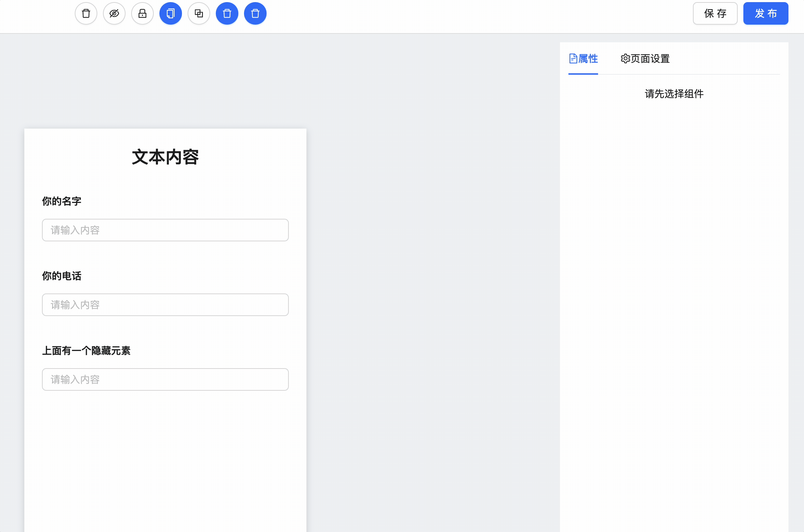Select the 上面有一个隐藏元素 label
This screenshot has height=532, width=804.
(x=86, y=351)
